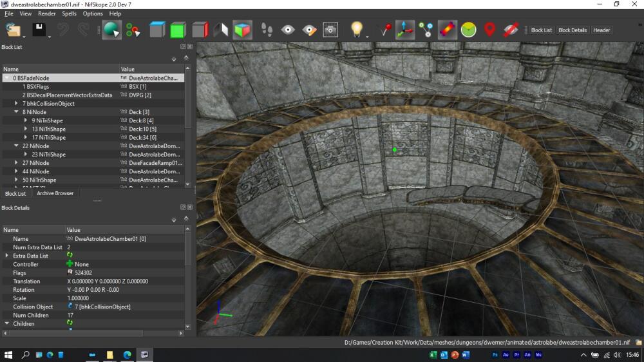644x362 pixels.
Task: Click the Load file icon in toolbar
Action: click(13, 30)
